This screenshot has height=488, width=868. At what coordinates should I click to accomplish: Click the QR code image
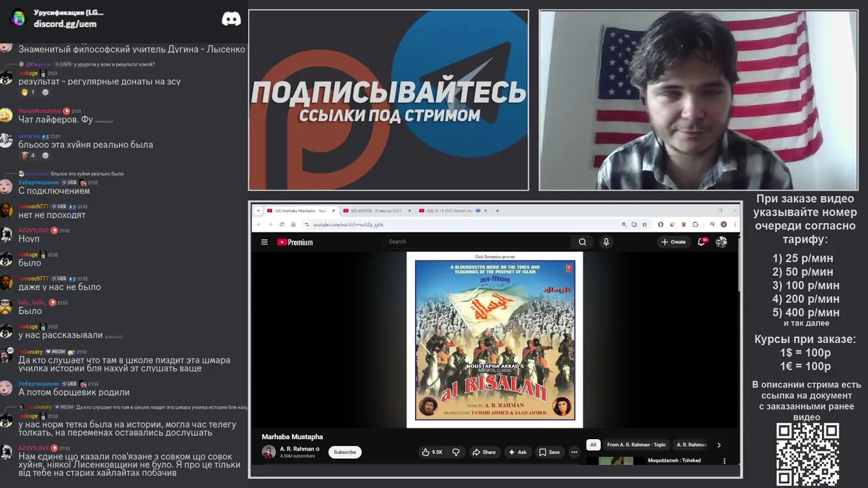click(x=808, y=454)
